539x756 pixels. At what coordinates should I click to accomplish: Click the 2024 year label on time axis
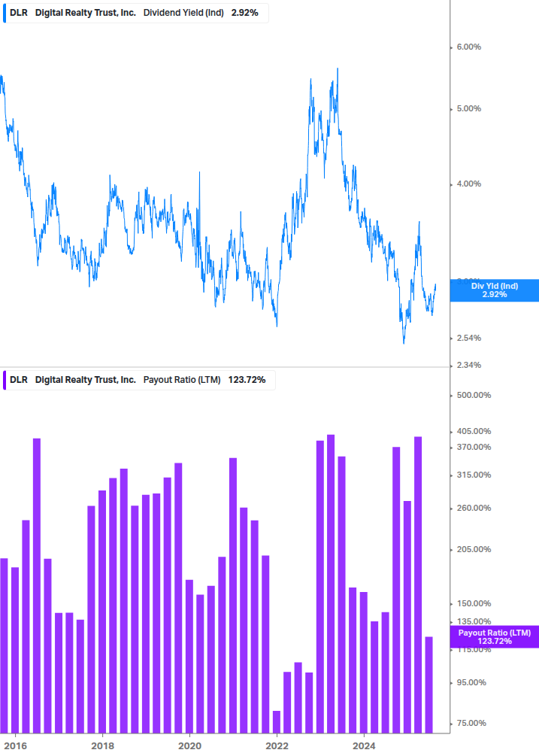pos(364,746)
